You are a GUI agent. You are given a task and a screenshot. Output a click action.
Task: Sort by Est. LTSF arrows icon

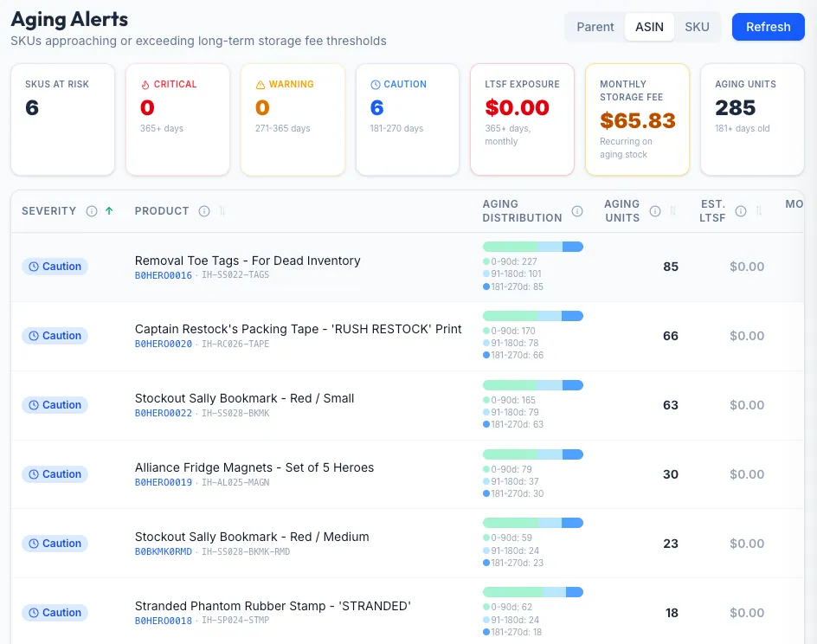tap(759, 211)
